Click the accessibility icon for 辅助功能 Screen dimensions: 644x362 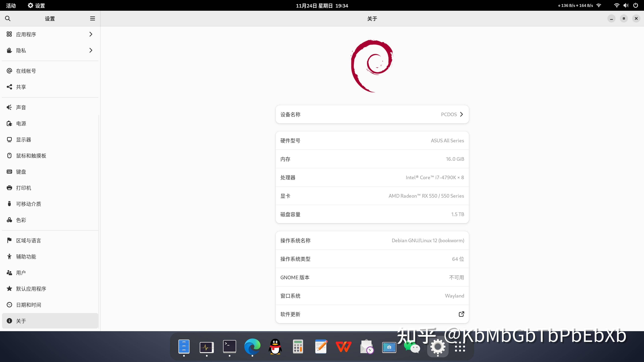(x=9, y=257)
